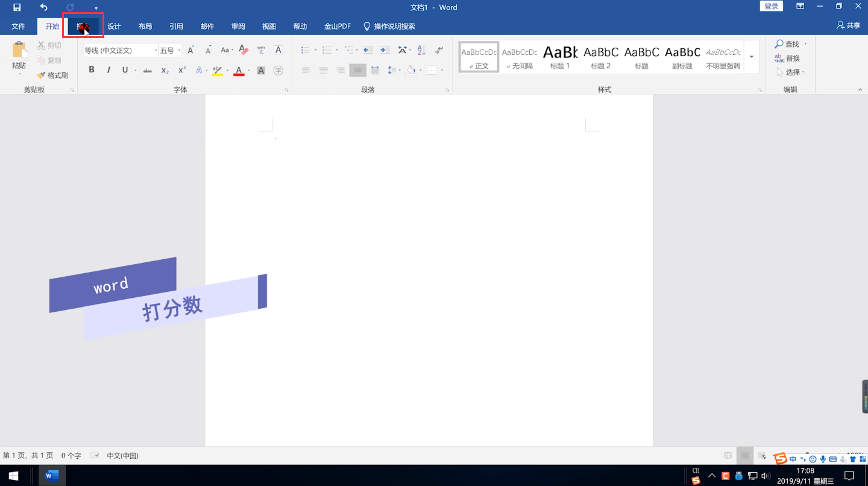Click the 替换 replace command

788,58
